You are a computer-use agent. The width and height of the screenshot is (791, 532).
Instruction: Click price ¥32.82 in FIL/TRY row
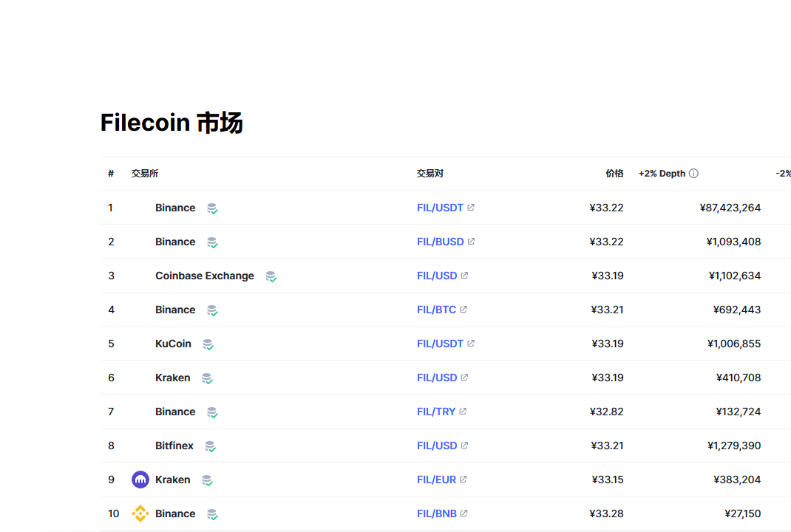click(x=606, y=412)
